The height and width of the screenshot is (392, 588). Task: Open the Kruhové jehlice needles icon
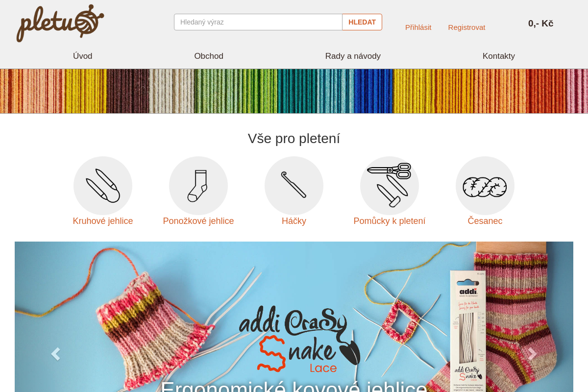[x=103, y=186]
